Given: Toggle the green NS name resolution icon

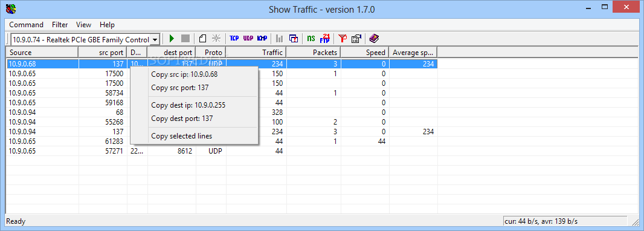Looking at the screenshot, I should [311, 39].
